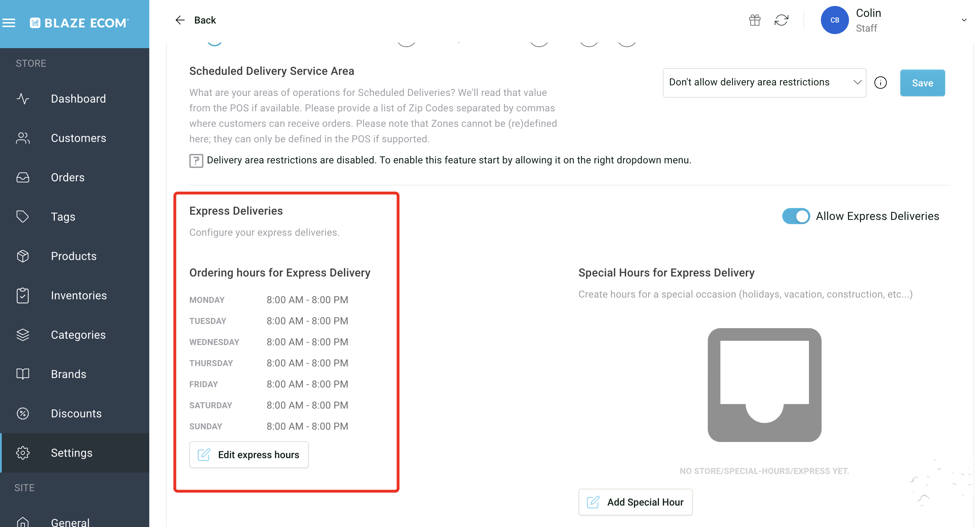Image resolution: width=980 pixels, height=527 pixels.
Task: Click Sunday 8:00 AM - 8:00 PM hours
Action: (307, 427)
